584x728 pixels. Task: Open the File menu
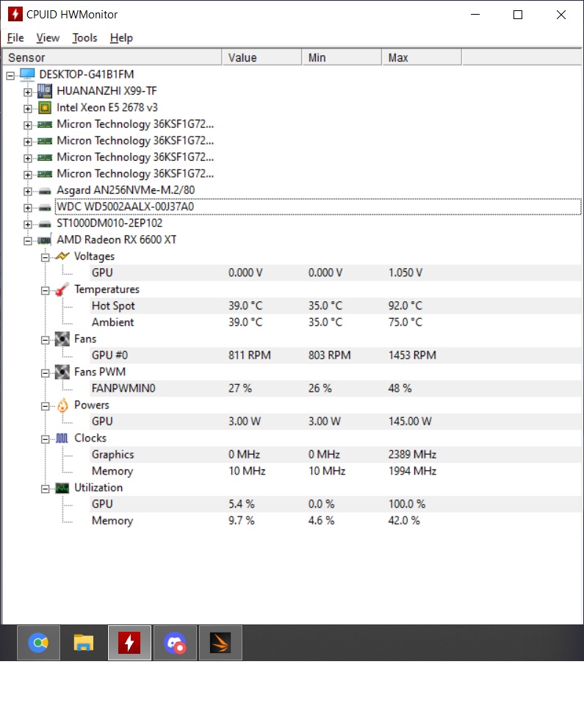tap(15, 37)
